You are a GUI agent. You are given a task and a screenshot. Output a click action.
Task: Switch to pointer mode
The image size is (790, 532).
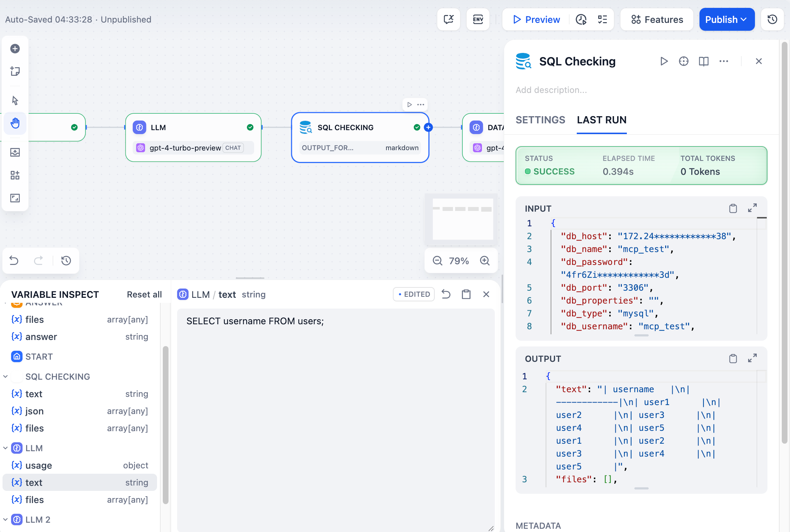tap(15, 100)
